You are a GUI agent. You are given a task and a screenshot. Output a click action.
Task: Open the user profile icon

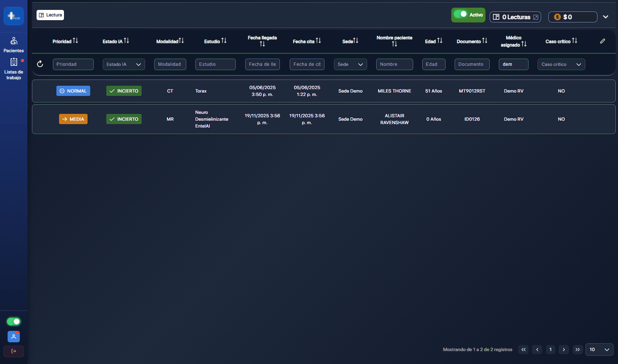pos(14,337)
